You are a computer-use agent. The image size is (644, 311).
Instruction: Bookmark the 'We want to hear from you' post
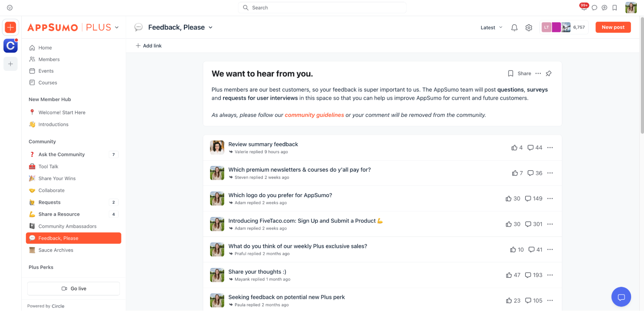pyautogui.click(x=510, y=74)
